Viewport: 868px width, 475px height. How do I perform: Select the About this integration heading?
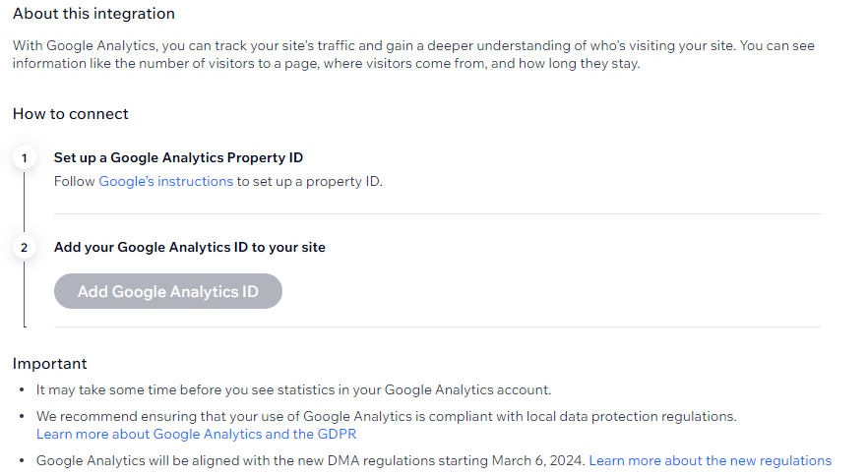coord(93,14)
